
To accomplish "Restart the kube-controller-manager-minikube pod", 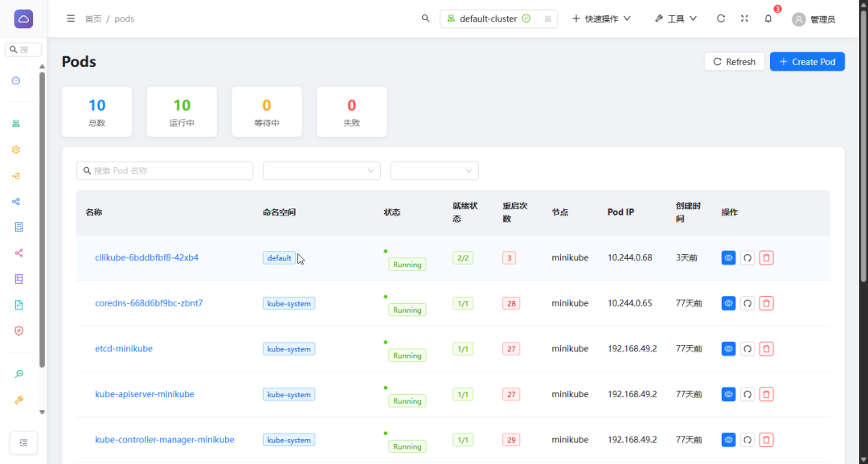I will [x=747, y=440].
